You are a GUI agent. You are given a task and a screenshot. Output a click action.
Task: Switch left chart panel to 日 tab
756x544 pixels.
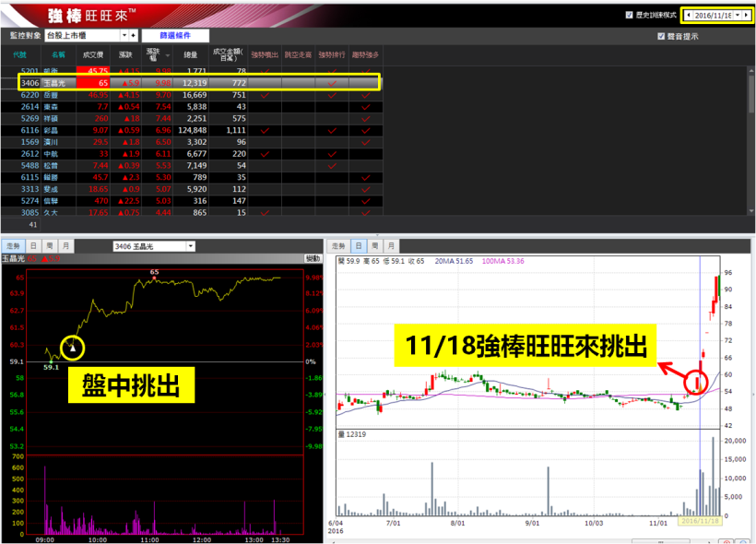(x=33, y=246)
